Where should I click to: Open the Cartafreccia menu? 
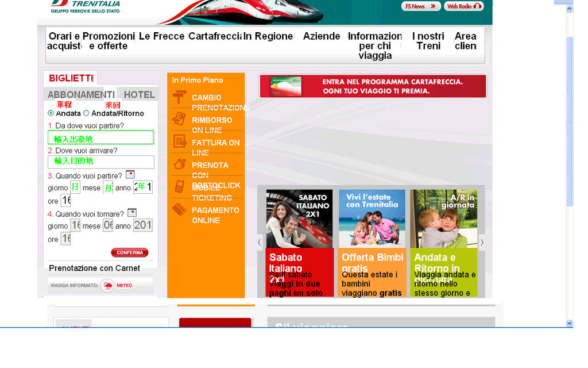(215, 36)
